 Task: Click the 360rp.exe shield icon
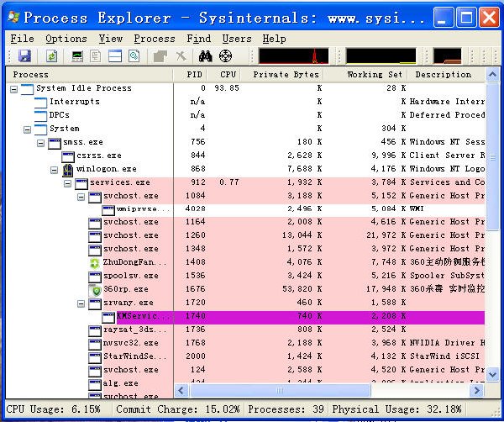tap(95, 290)
